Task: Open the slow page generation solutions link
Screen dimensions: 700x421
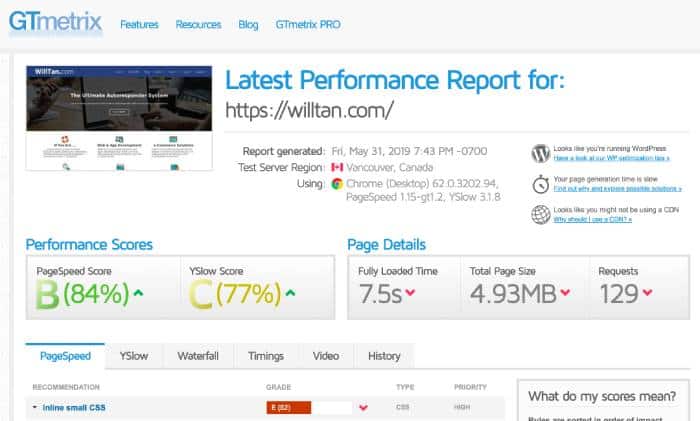Action: [617, 189]
